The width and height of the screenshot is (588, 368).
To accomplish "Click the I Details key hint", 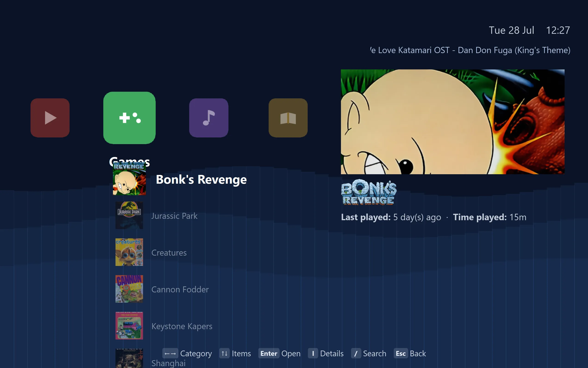I will (x=326, y=353).
